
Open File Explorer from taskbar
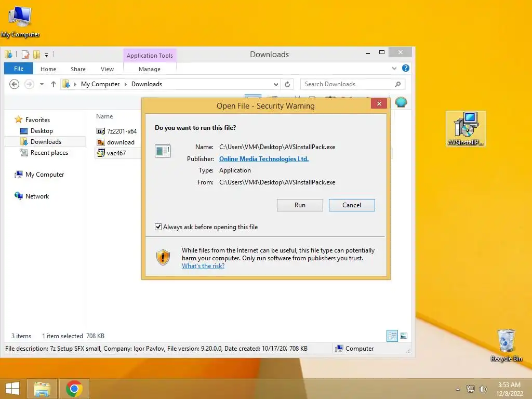(x=42, y=389)
